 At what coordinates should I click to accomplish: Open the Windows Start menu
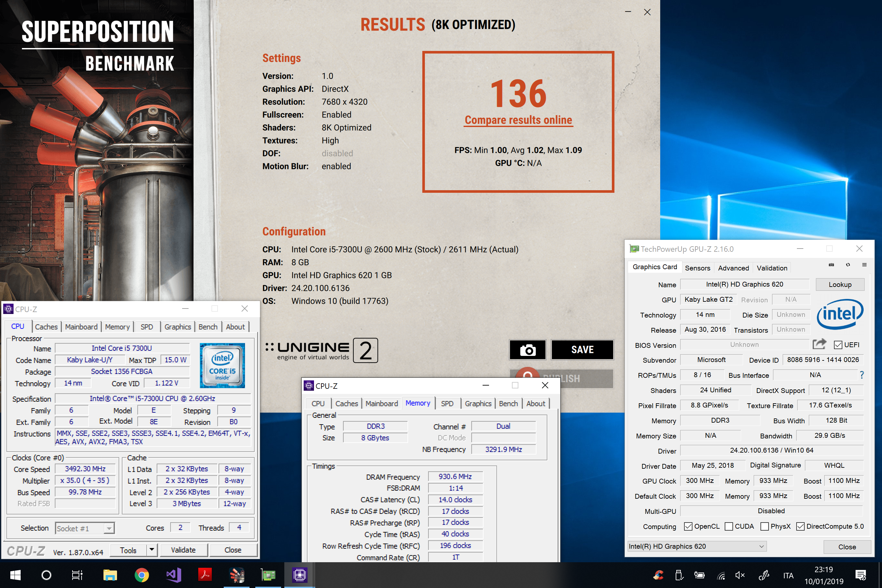(15, 575)
